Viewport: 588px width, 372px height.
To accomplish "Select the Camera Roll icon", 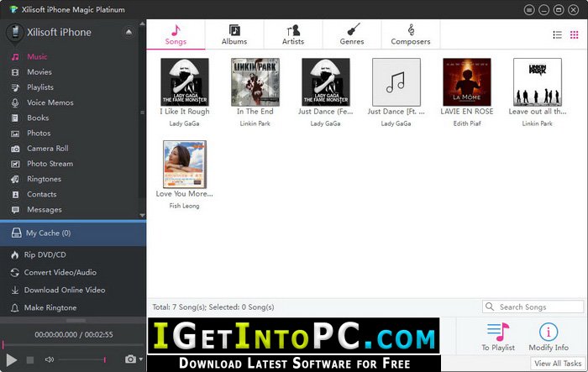I will (x=15, y=149).
